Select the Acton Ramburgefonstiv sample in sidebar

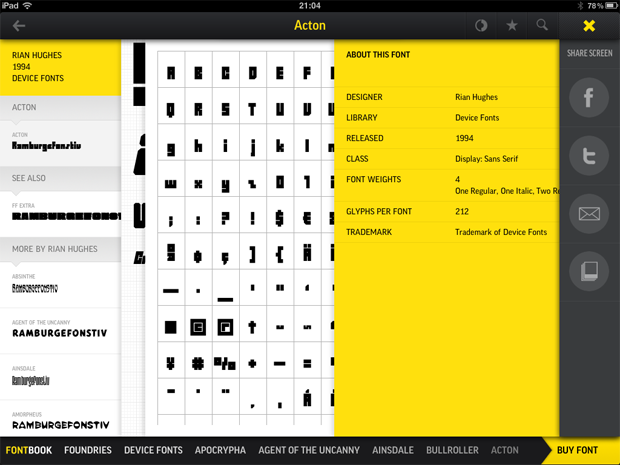click(x=60, y=143)
